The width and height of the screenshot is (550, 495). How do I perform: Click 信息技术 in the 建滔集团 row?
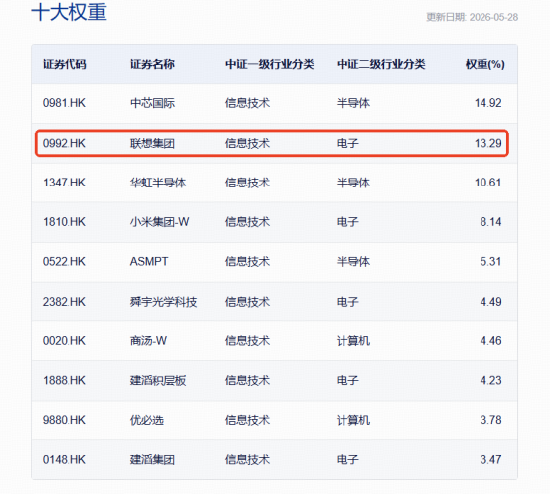tap(247, 460)
